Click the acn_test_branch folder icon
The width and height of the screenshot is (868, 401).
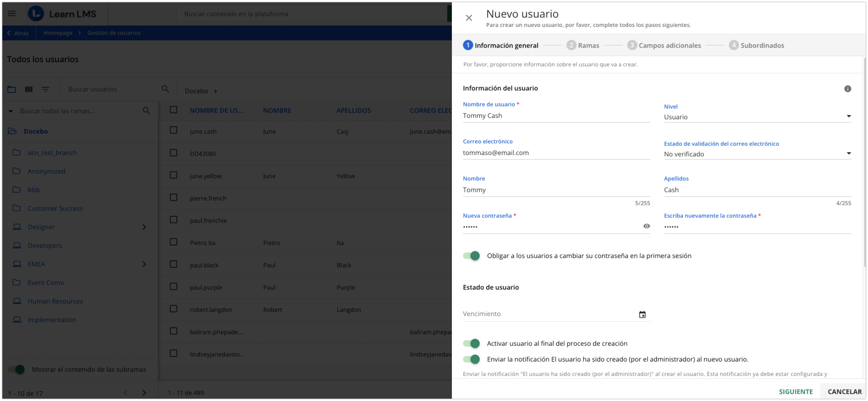tap(16, 153)
